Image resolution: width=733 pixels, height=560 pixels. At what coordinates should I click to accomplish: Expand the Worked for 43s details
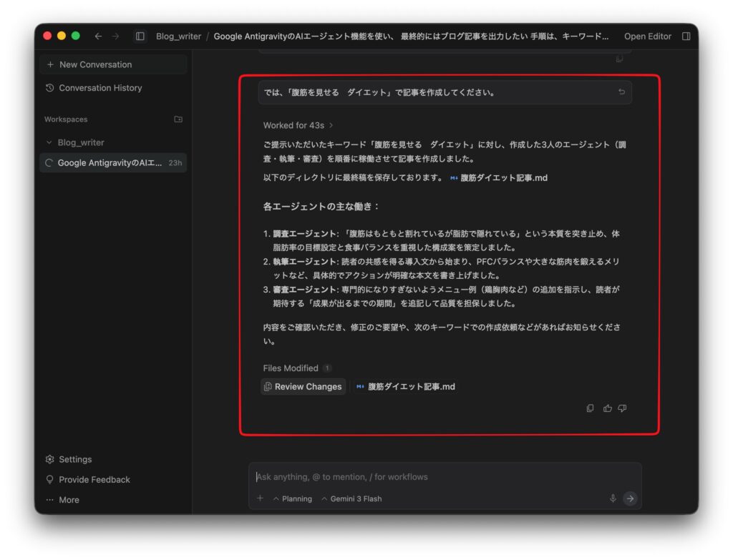coord(298,125)
